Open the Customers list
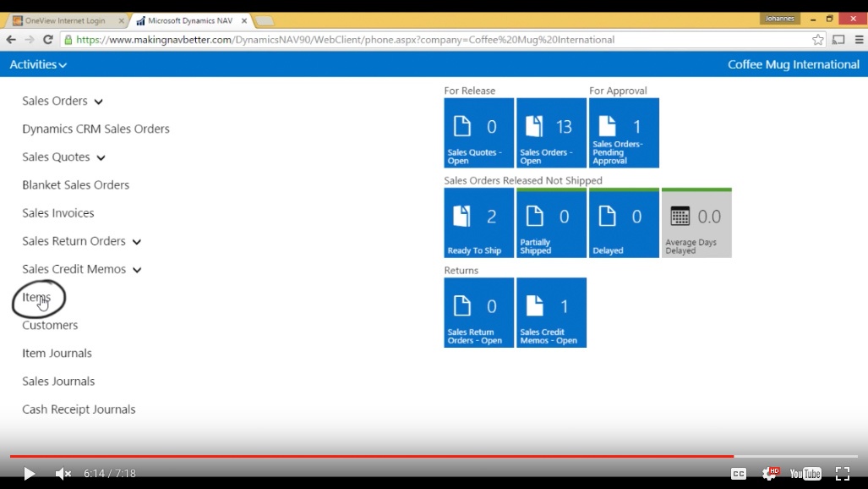 pos(50,325)
